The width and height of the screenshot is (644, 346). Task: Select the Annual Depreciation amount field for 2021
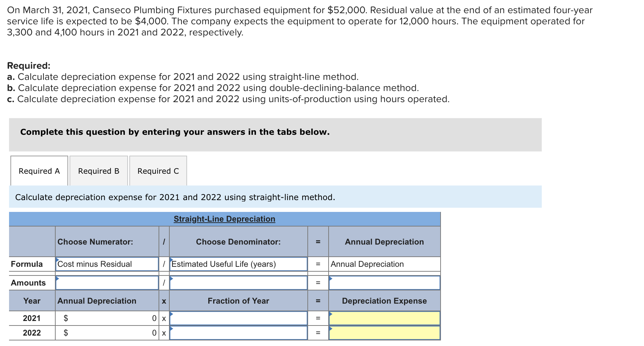point(106,318)
